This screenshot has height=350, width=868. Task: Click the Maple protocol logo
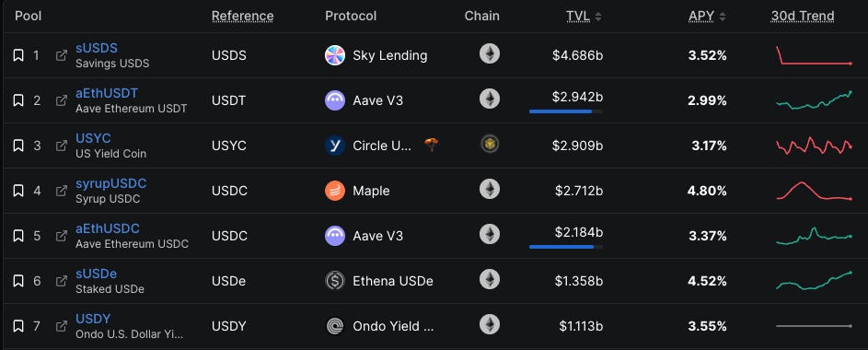335,191
